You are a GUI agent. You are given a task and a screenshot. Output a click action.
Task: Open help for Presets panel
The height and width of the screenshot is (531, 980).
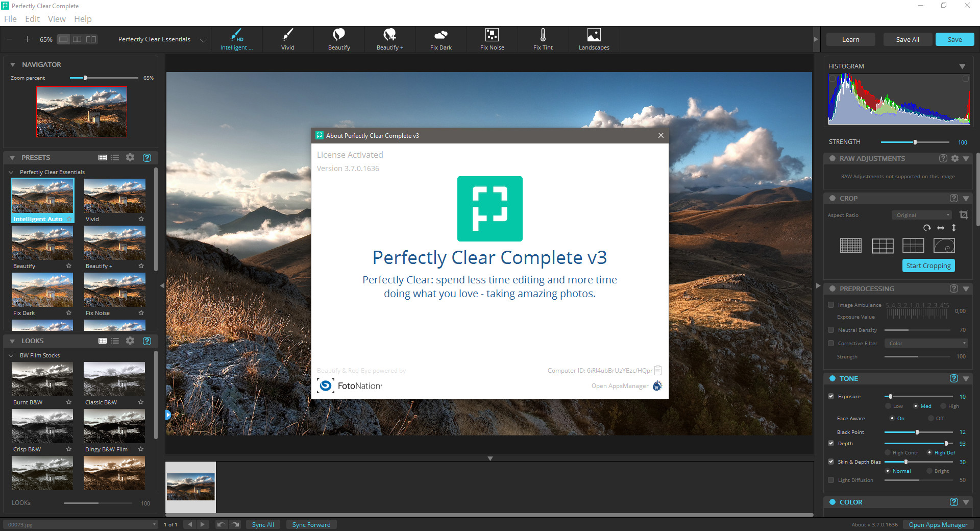pos(147,158)
